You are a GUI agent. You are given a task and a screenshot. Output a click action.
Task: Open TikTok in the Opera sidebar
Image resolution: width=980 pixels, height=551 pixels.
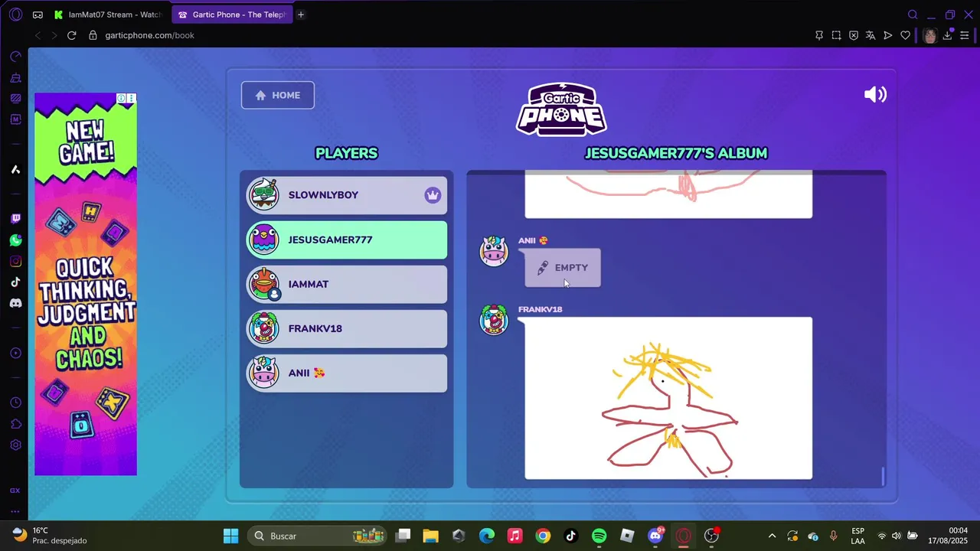[15, 282]
